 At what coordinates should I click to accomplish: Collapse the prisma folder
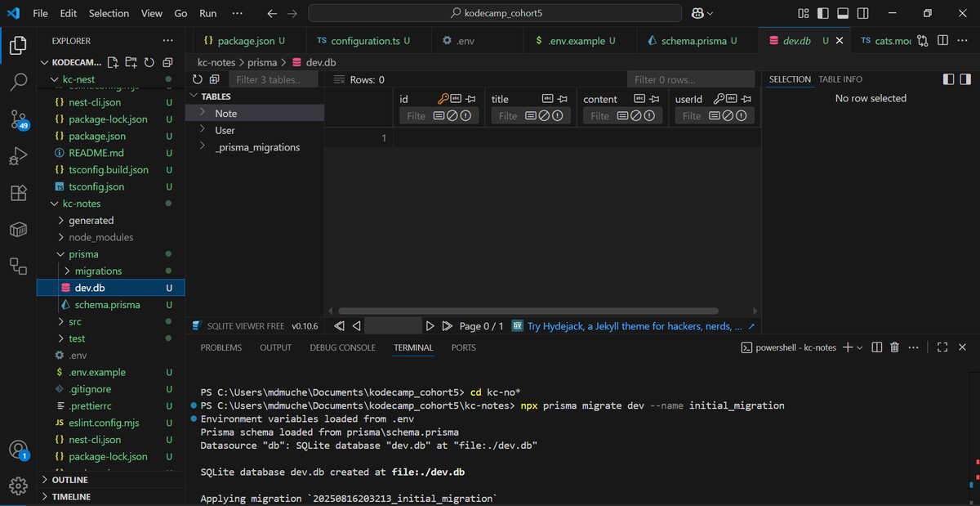coord(61,254)
